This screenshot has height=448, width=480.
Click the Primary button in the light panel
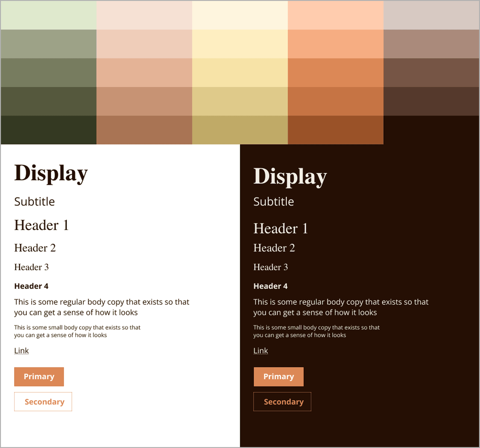(39, 377)
